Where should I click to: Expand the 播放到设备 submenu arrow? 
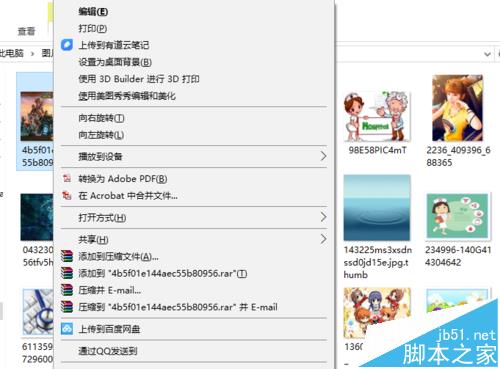pyautogui.click(x=323, y=156)
